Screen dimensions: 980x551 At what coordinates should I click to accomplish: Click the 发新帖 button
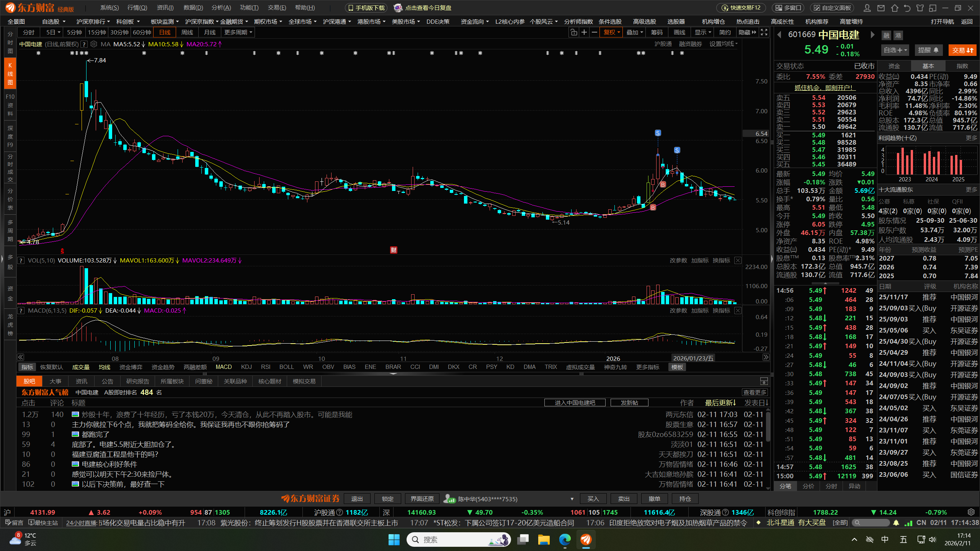click(x=629, y=403)
